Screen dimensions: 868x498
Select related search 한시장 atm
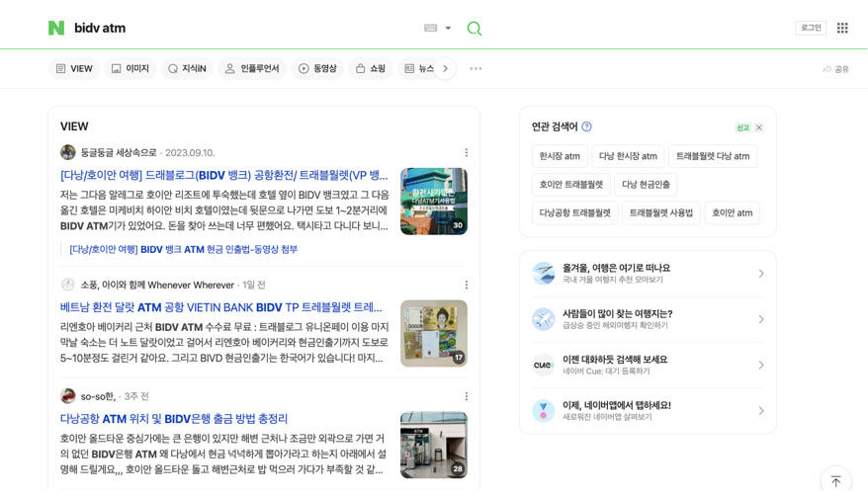(x=560, y=156)
